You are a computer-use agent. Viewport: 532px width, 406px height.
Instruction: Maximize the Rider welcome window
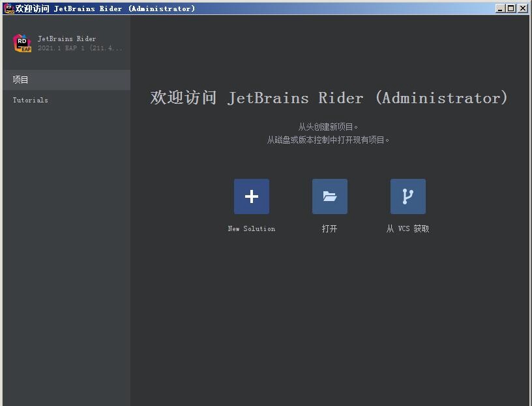(x=511, y=8)
